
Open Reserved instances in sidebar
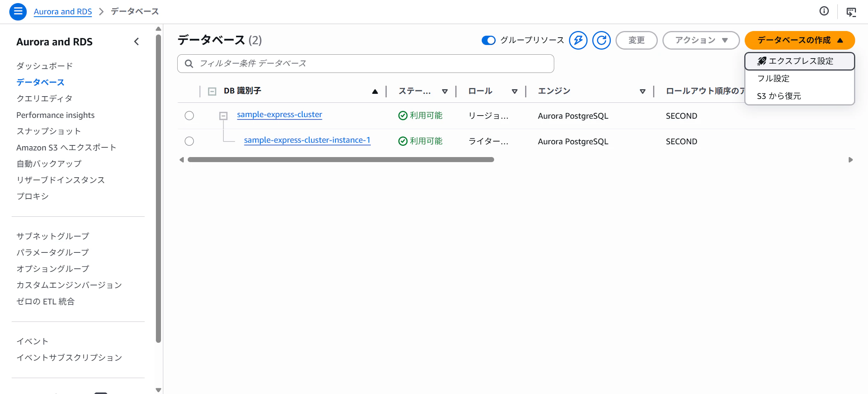point(61,180)
